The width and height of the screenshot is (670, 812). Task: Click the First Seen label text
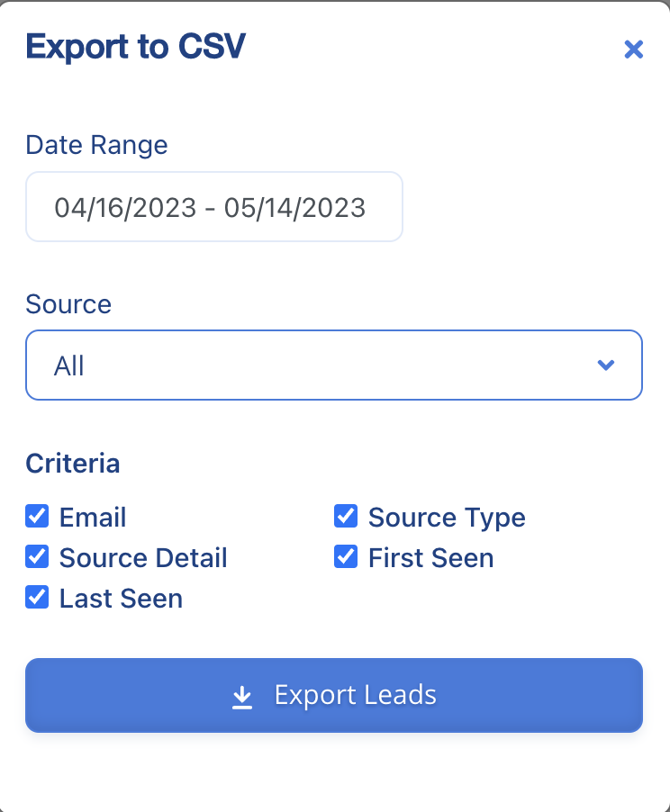pyautogui.click(x=430, y=557)
